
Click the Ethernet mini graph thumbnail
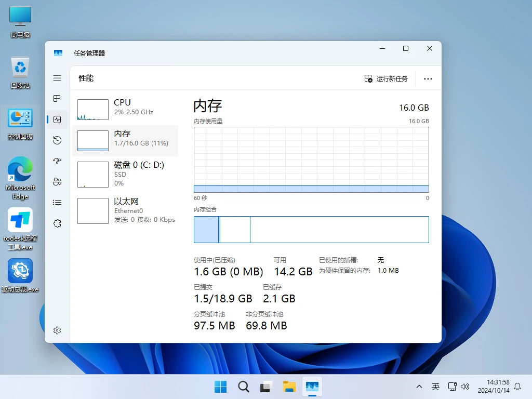coord(93,211)
